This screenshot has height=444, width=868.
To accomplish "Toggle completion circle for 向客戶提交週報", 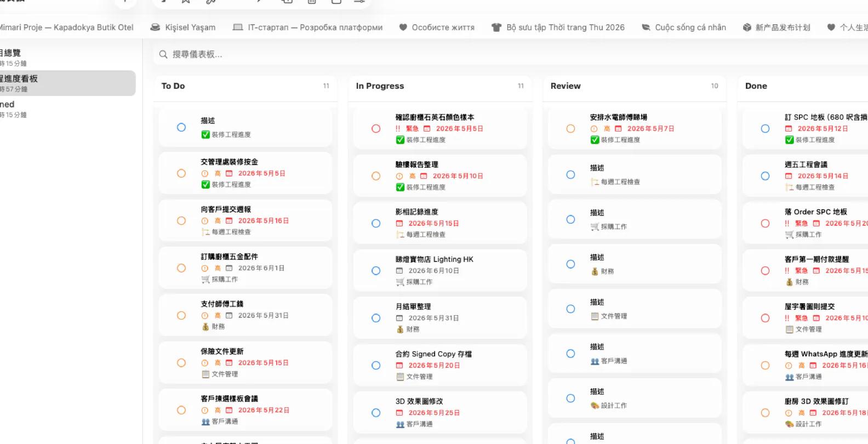I will coord(181,221).
